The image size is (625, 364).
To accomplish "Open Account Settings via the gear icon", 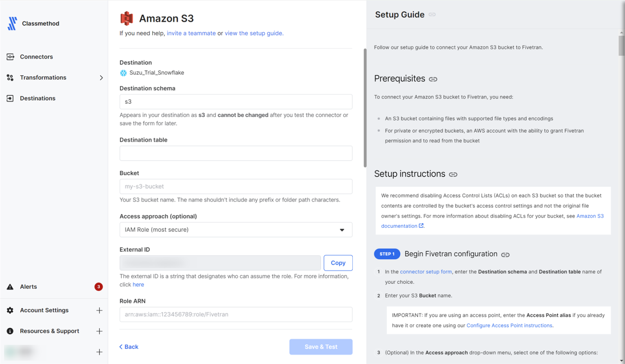I will (x=10, y=310).
